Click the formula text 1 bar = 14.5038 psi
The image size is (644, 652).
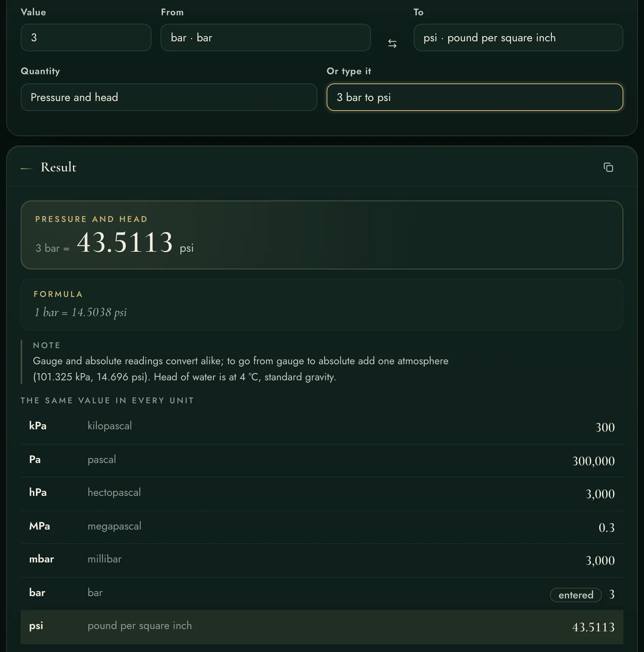click(80, 312)
